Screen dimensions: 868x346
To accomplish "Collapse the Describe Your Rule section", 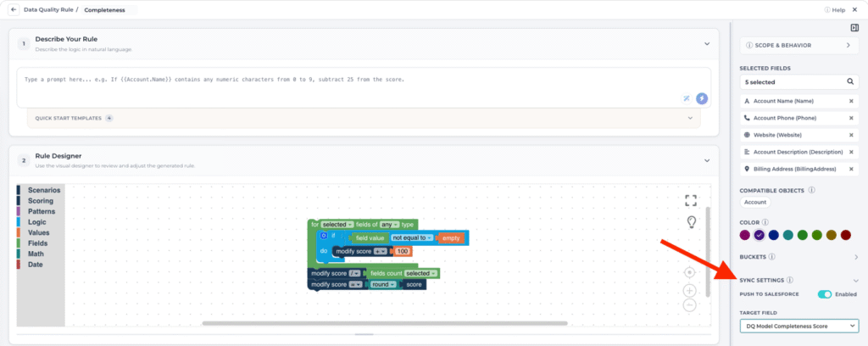I will point(706,44).
